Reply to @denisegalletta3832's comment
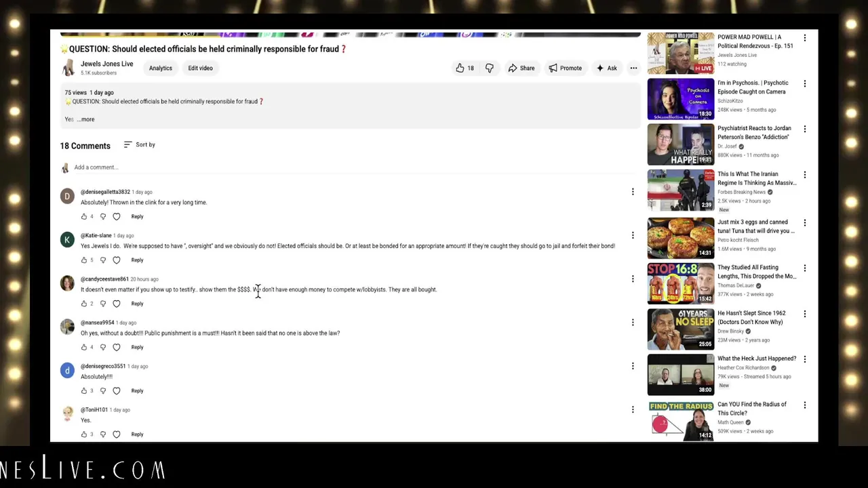Viewport: 868px width, 488px height. click(137, 216)
